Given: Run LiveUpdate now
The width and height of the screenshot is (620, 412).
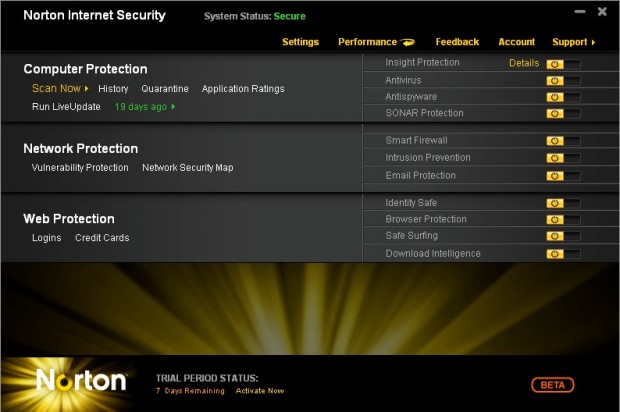Looking at the screenshot, I should point(66,107).
